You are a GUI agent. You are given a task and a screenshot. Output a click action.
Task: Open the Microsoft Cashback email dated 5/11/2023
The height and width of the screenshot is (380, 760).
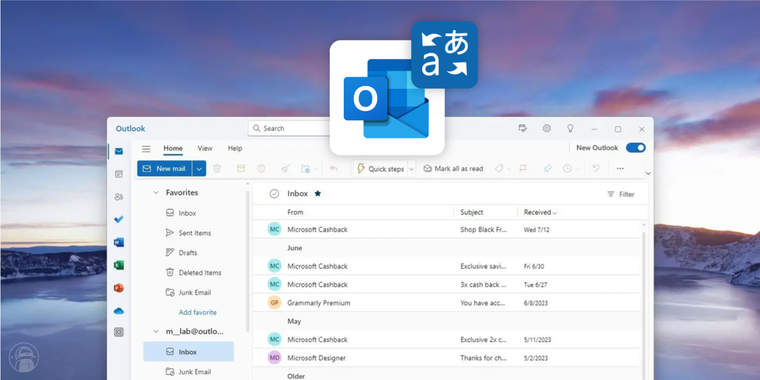coord(447,340)
